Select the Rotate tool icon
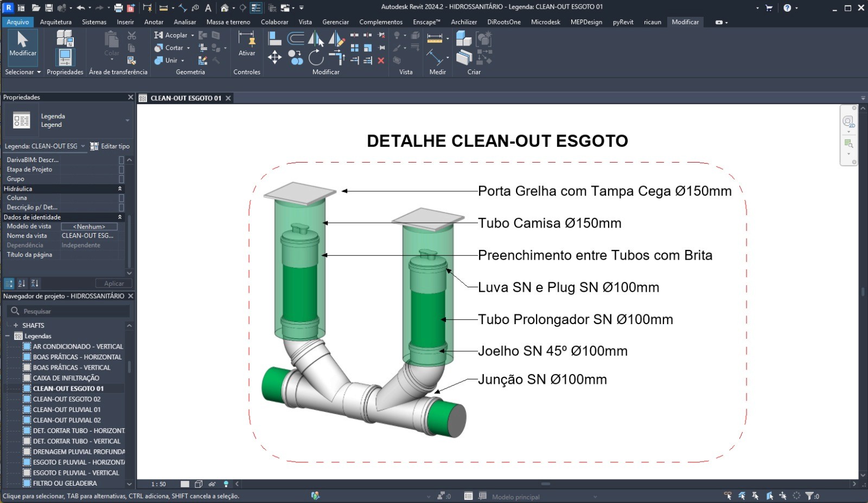The image size is (868, 503). point(316,57)
